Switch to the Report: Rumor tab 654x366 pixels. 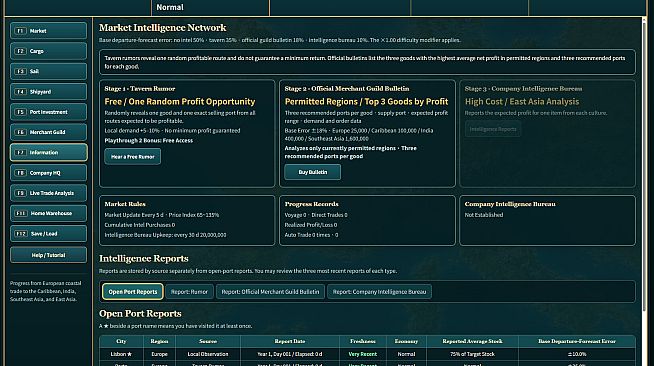click(189, 292)
